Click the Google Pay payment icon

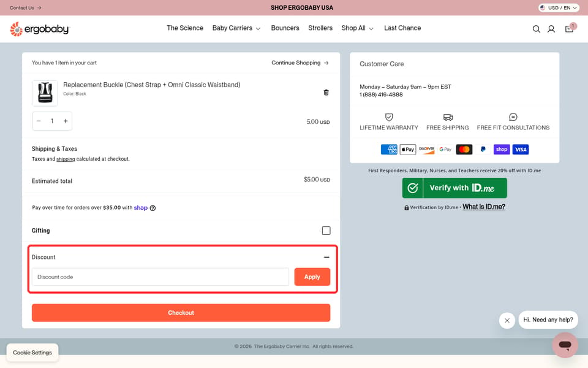coord(445,150)
